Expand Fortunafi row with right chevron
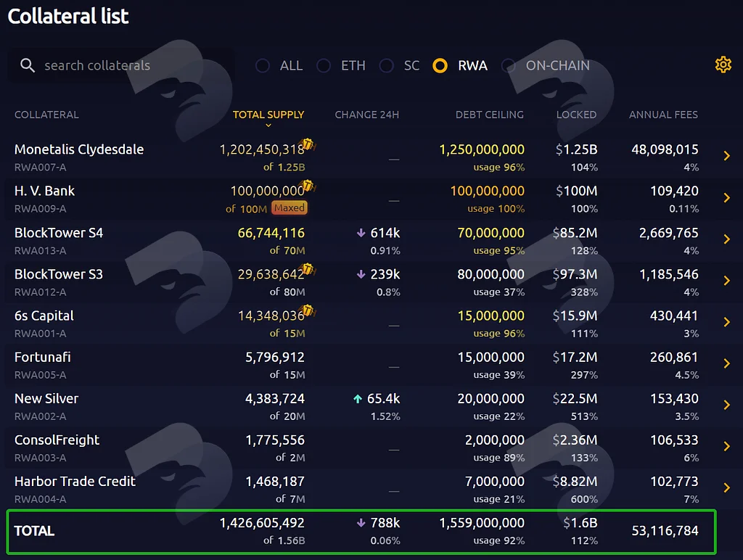This screenshot has height=560, width=743. point(727,363)
